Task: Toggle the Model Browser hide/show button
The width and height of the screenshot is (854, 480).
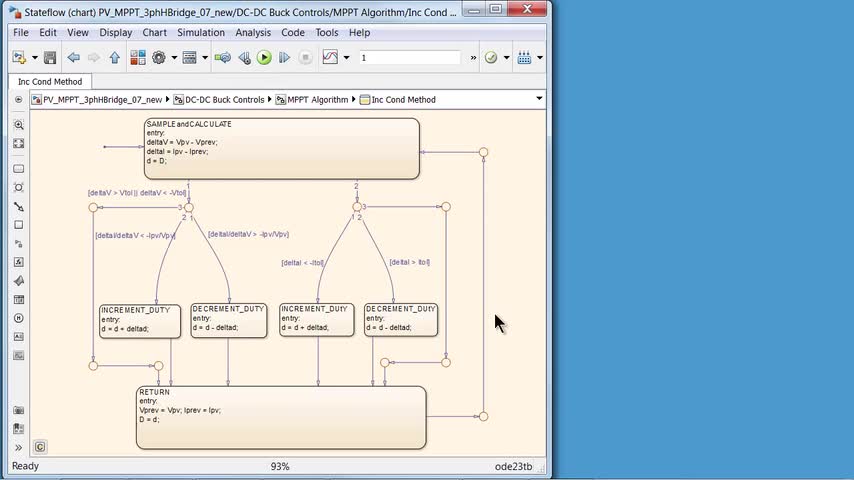Action: pyautogui.click(x=19, y=100)
